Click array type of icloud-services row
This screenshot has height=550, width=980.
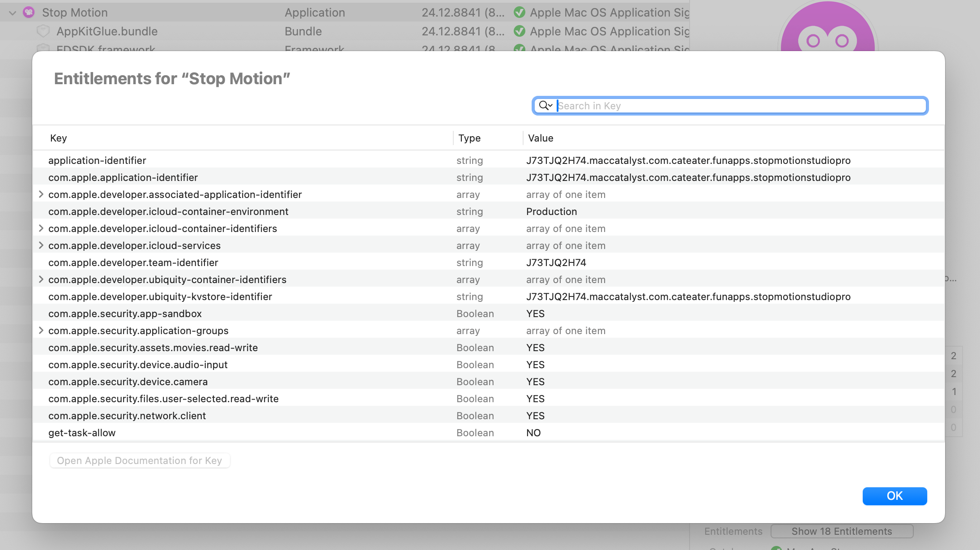pyautogui.click(x=468, y=245)
